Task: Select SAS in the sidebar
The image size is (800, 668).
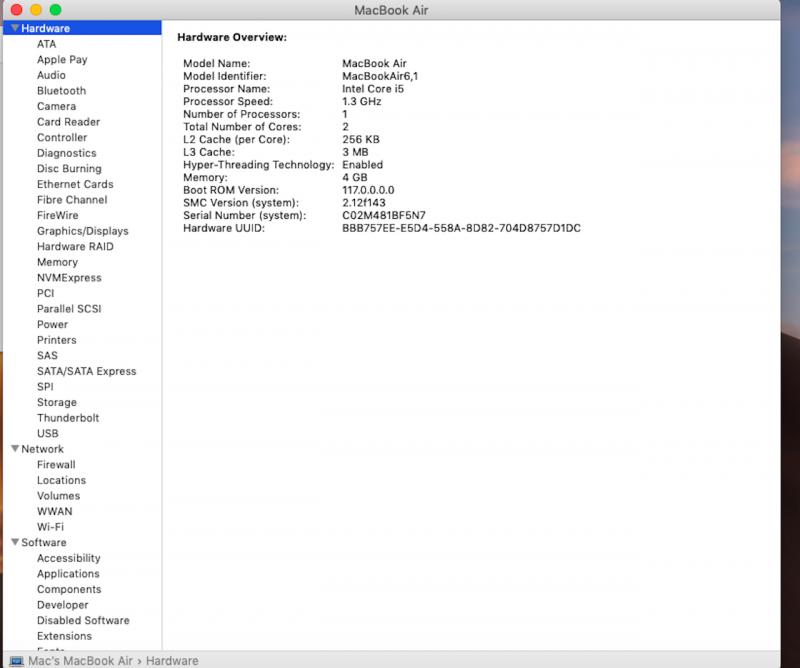Action: (47, 356)
